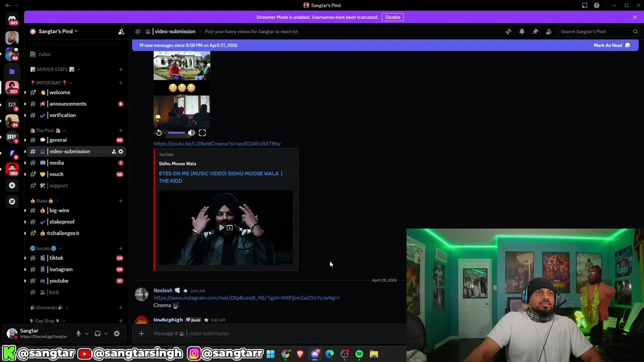Open File Explorer from the taskbar
Viewport: 644px width, 362px height.
tap(374, 354)
